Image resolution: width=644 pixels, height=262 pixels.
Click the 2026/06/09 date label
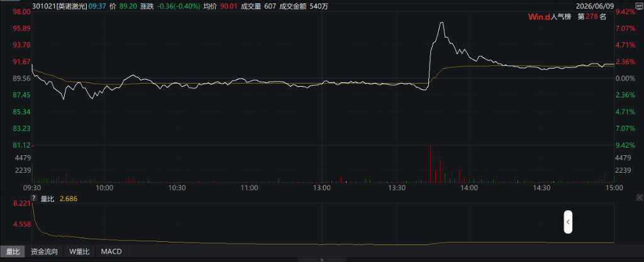click(x=595, y=6)
